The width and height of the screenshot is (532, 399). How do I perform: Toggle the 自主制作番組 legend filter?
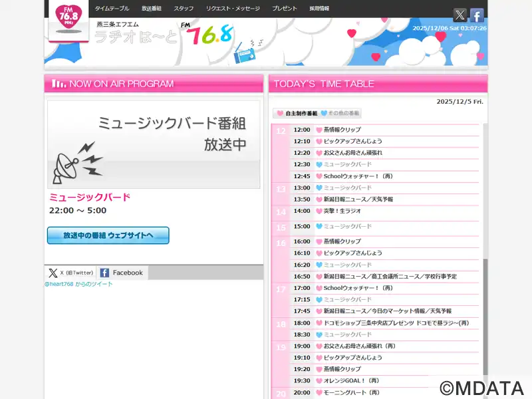coord(297,114)
